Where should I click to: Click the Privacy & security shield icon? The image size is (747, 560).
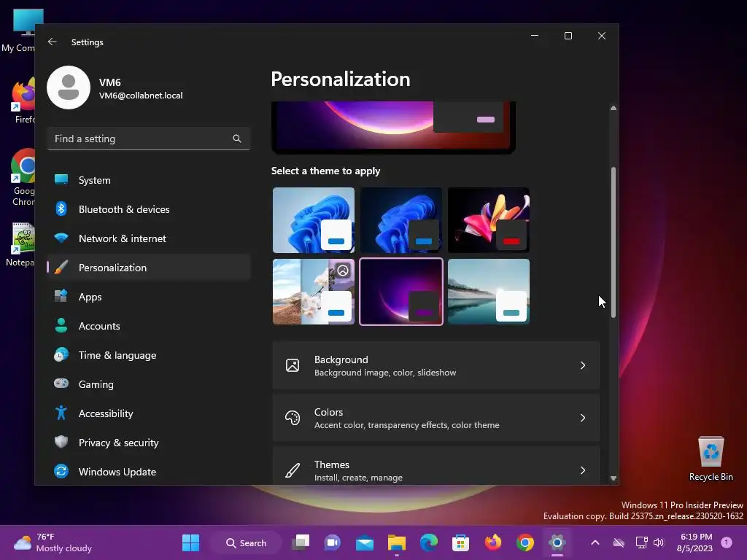click(61, 443)
